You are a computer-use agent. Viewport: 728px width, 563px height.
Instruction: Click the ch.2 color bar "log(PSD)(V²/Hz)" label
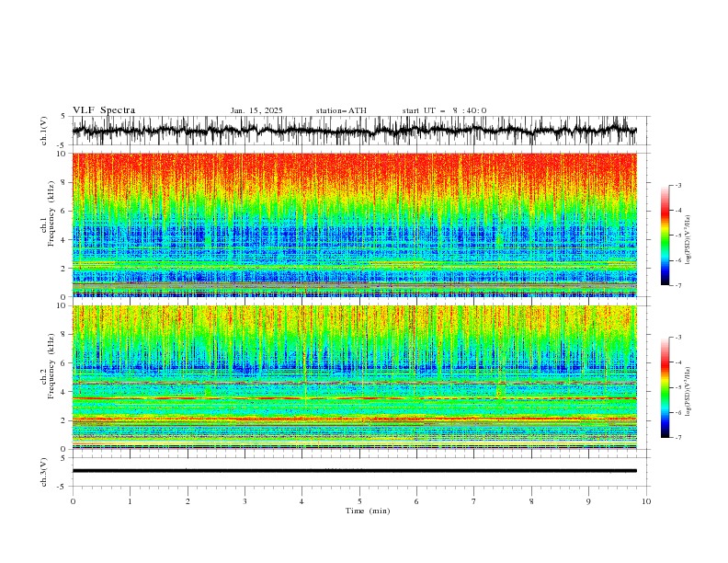pyautogui.click(x=688, y=391)
